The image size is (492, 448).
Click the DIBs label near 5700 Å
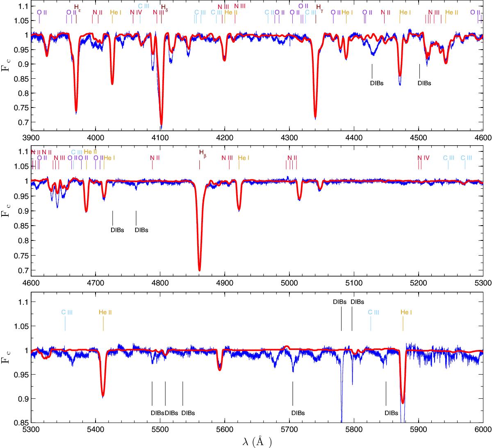coord(298,413)
